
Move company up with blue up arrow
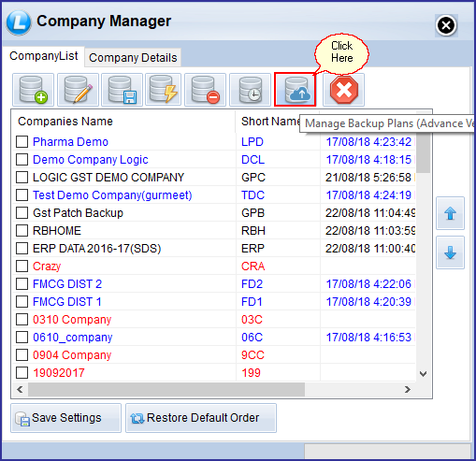pyautogui.click(x=450, y=213)
